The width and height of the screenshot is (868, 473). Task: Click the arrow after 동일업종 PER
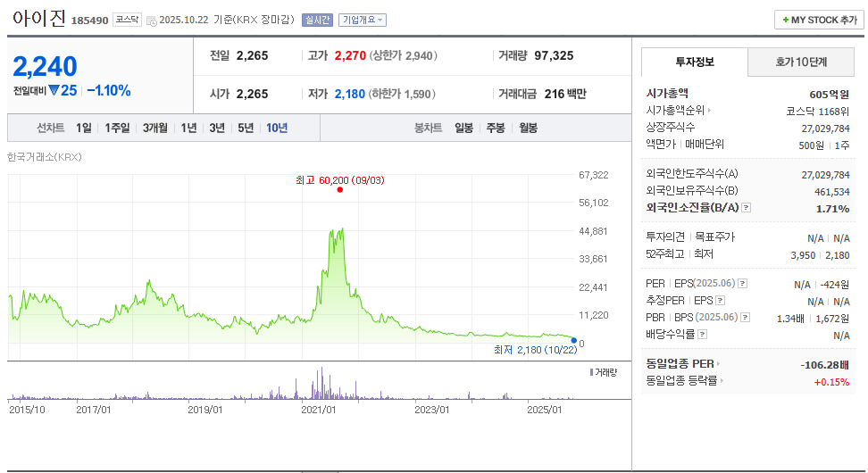719,364
